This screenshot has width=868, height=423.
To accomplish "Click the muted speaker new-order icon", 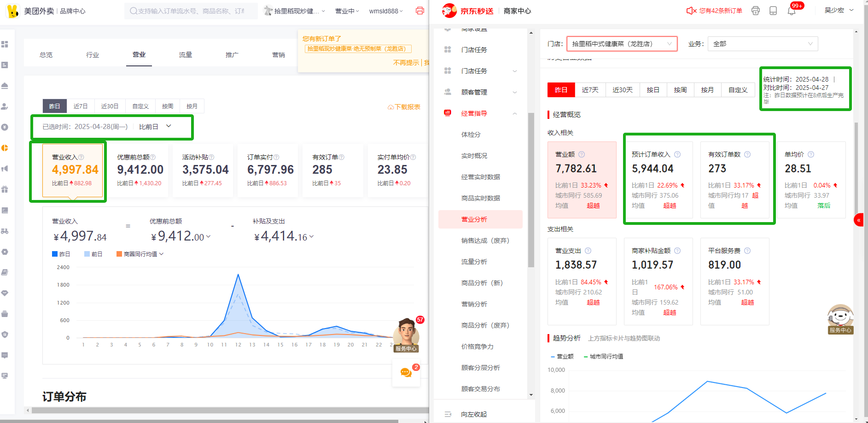I will click(x=691, y=11).
